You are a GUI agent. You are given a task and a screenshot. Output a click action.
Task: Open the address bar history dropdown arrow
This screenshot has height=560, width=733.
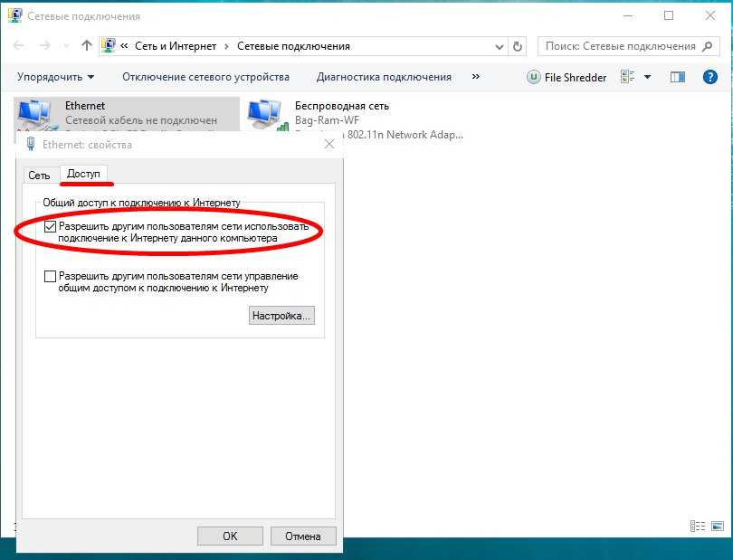pos(500,46)
